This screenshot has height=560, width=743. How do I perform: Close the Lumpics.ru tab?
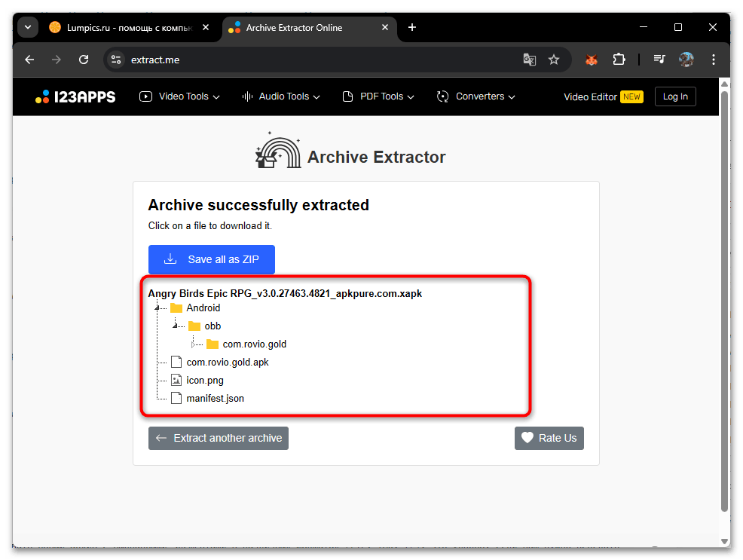click(x=206, y=27)
